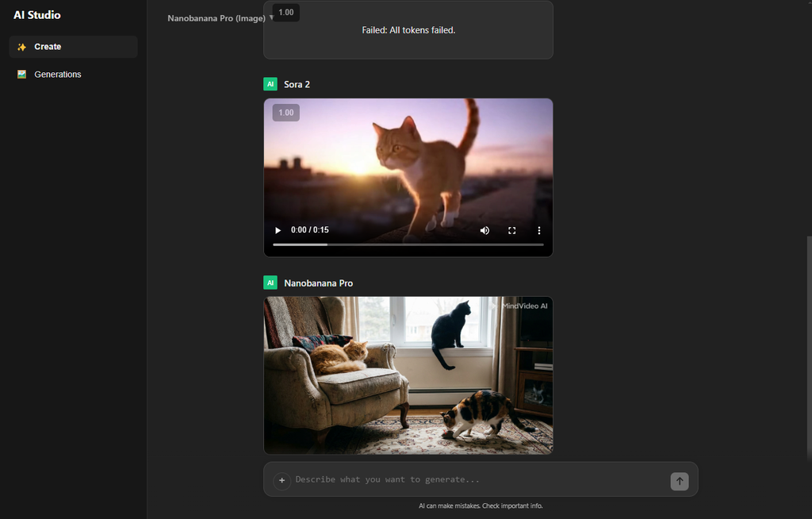This screenshot has height=519, width=812.
Task: Enter fullscreen on the Sora 2 video
Action: [511, 230]
